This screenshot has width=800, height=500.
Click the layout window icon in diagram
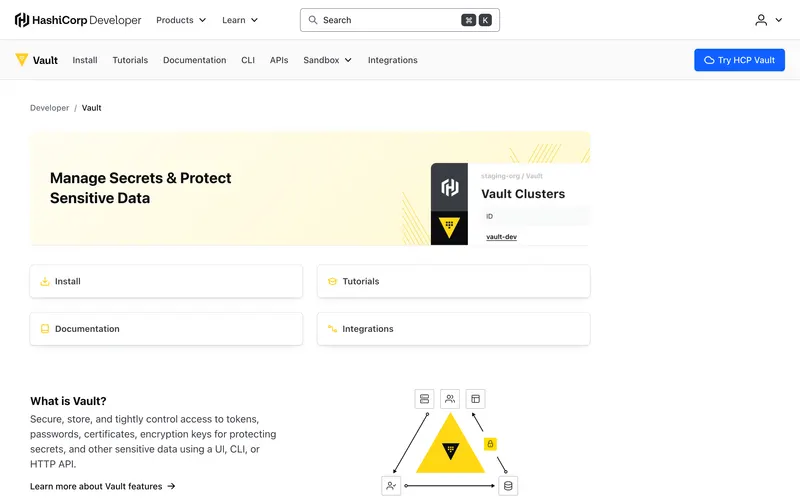(x=476, y=399)
